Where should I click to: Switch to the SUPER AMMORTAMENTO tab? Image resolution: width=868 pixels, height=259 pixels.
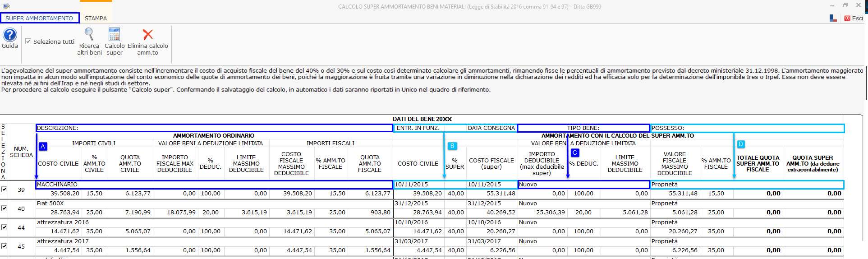pos(40,18)
